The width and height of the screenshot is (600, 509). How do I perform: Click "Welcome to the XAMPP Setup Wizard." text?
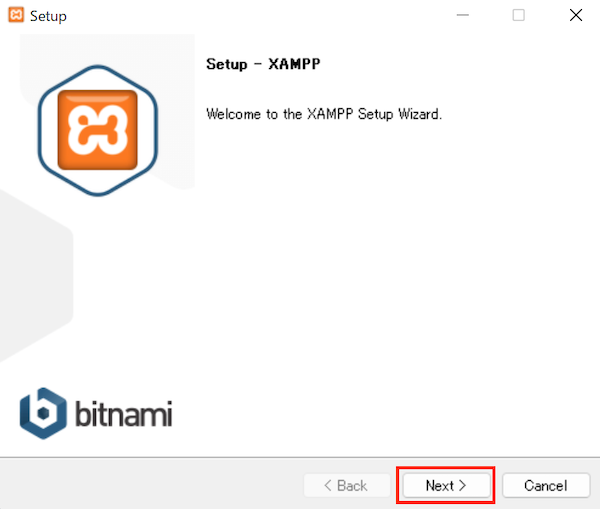pyautogui.click(x=324, y=114)
